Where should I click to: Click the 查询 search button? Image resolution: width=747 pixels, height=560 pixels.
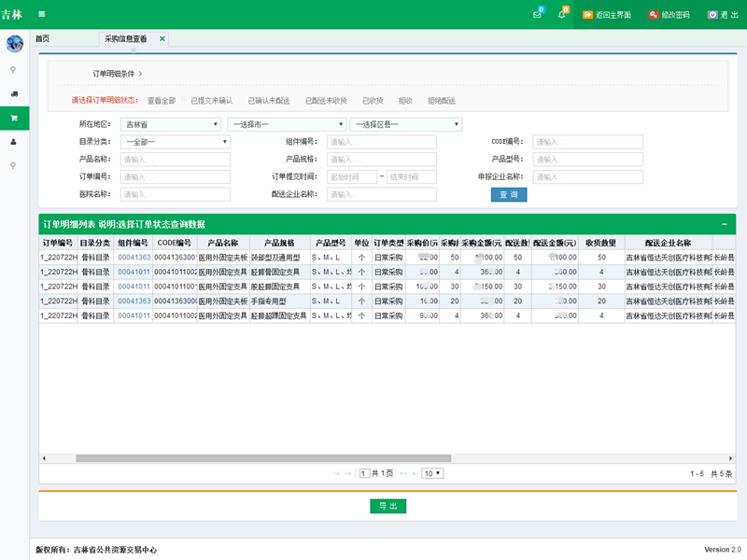click(x=509, y=194)
